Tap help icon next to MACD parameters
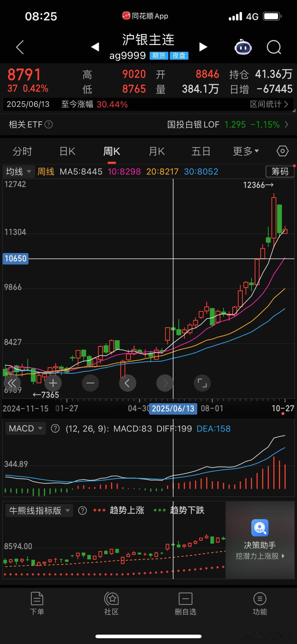The image size is (297, 644). coord(55,429)
